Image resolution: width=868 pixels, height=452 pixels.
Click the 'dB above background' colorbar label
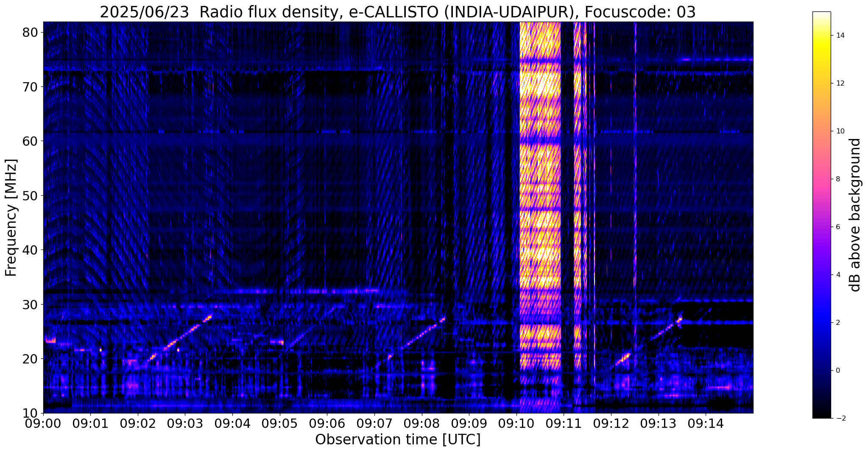click(855, 215)
